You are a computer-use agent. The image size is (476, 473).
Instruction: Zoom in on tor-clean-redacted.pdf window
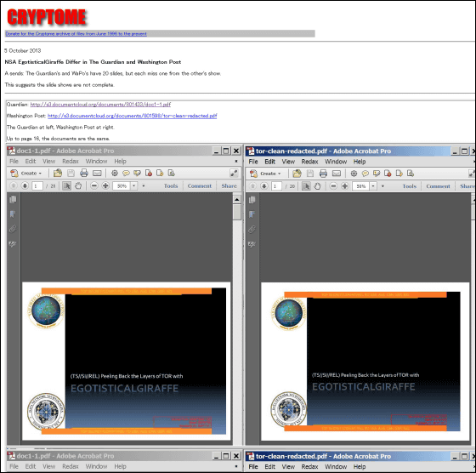[344, 186]
